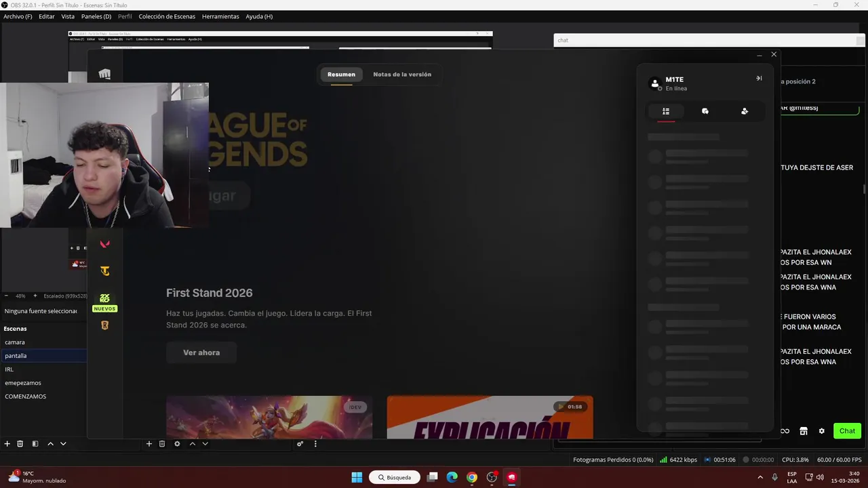Click the green Chat button
868x488 pixels.
click(x=847, y=431)
